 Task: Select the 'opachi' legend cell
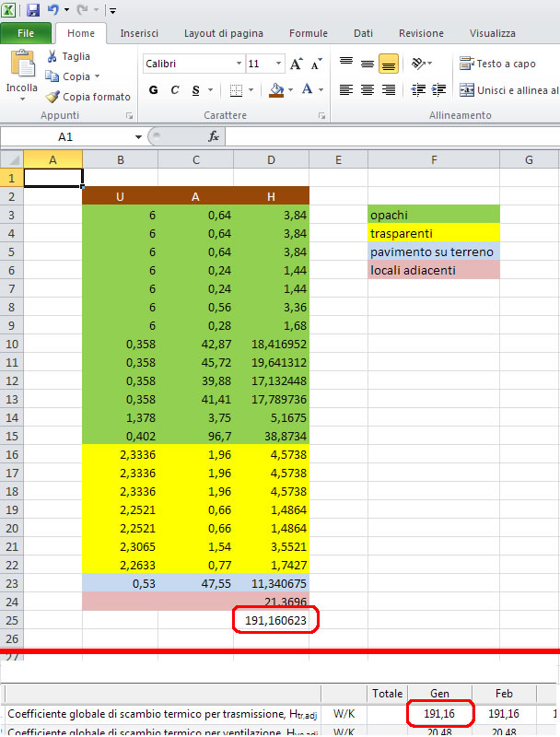pos(434,216)
